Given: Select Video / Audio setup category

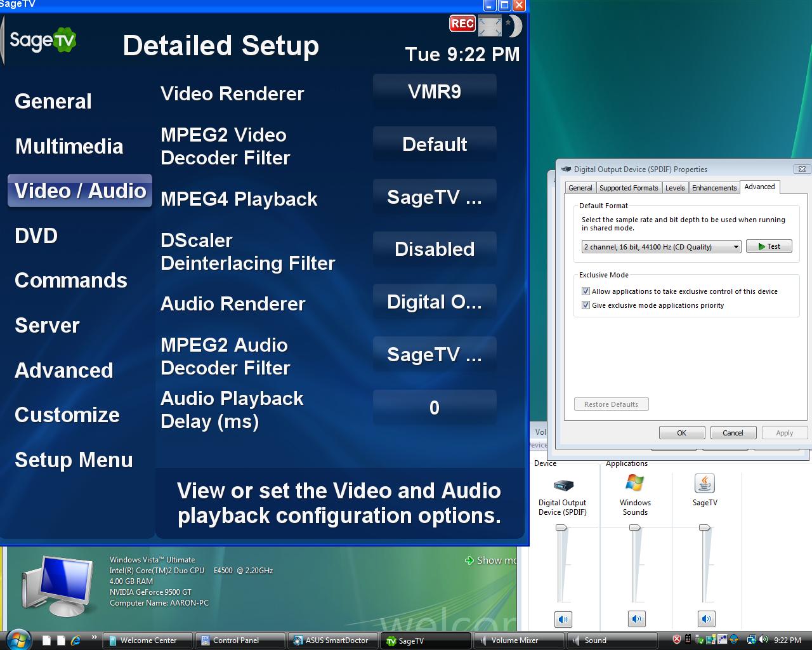Looking at the screenshot, I should pyautogui.click(x=80, y=191).
